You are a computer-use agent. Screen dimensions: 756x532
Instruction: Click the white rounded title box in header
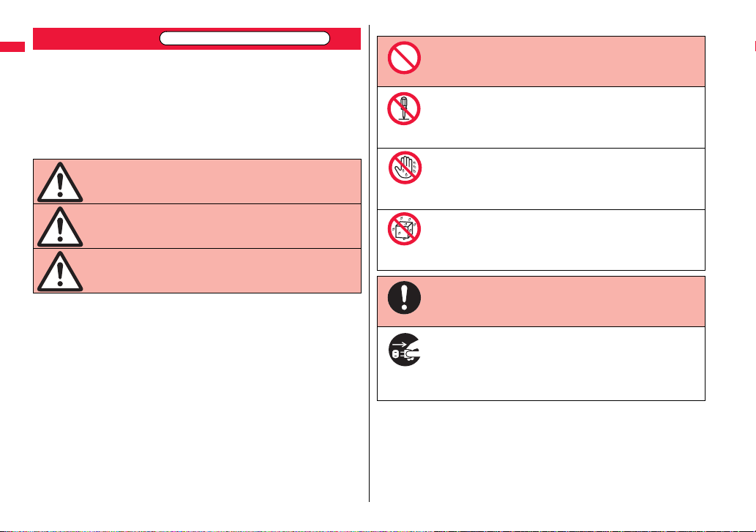[x=245, y=38]
